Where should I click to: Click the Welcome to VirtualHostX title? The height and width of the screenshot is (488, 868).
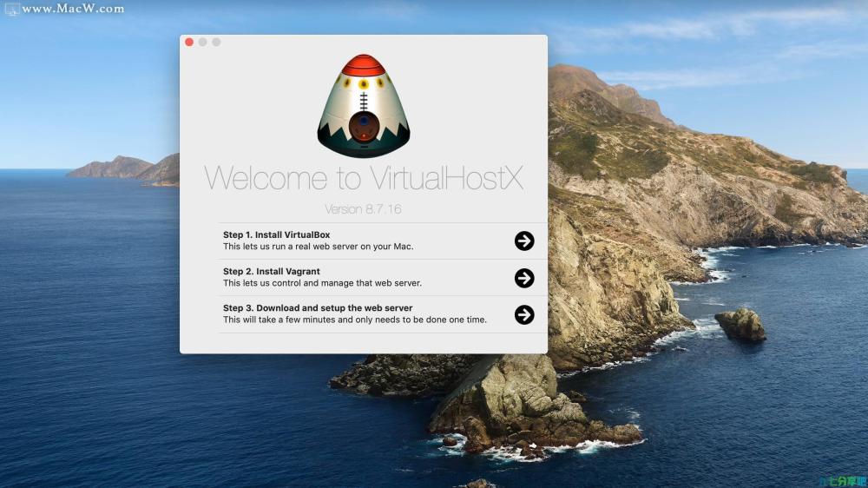(363, 178)
